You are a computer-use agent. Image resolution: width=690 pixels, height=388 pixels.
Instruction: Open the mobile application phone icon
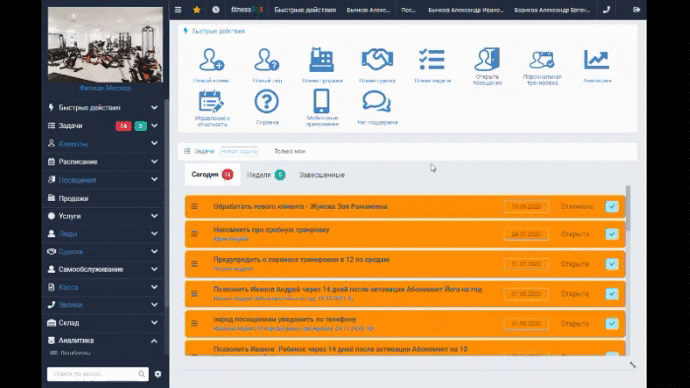(x=322, y=101)
